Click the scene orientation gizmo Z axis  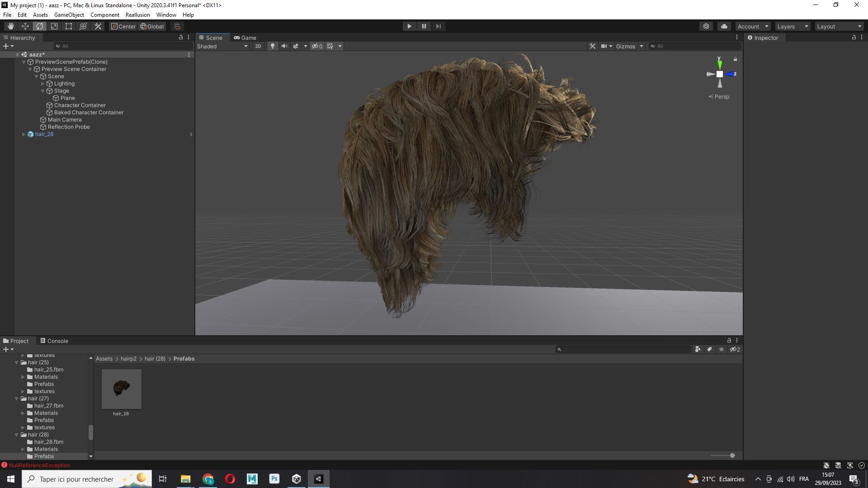pyautogui.click(x=731, y=74)
